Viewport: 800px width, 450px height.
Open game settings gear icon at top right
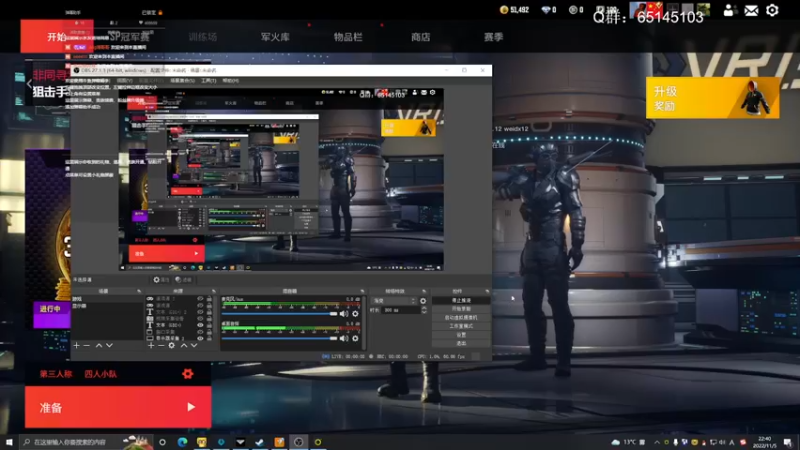click(x=772, y=10)
